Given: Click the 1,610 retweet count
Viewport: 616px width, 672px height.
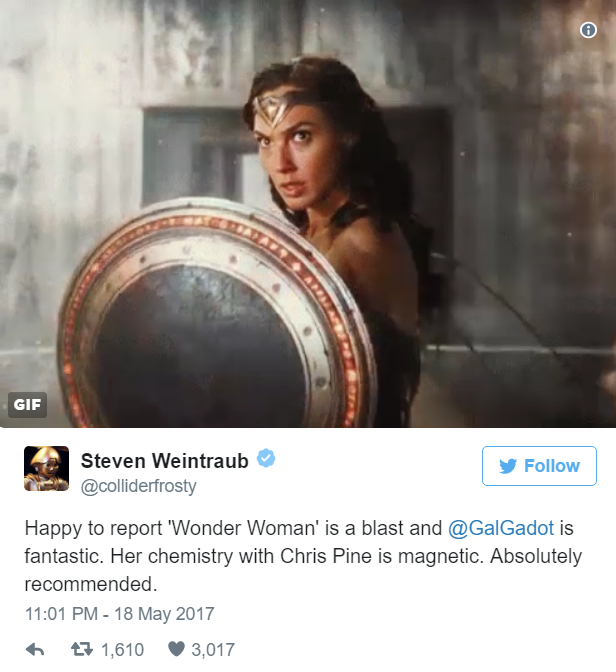Looking at the screenshot, I should (x=122, y=650).
